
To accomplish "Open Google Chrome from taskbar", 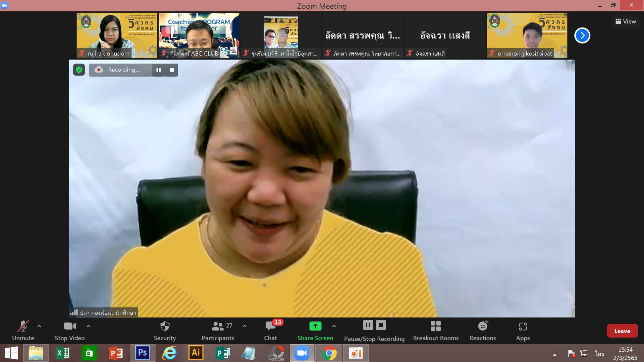I will coord(329,353).
